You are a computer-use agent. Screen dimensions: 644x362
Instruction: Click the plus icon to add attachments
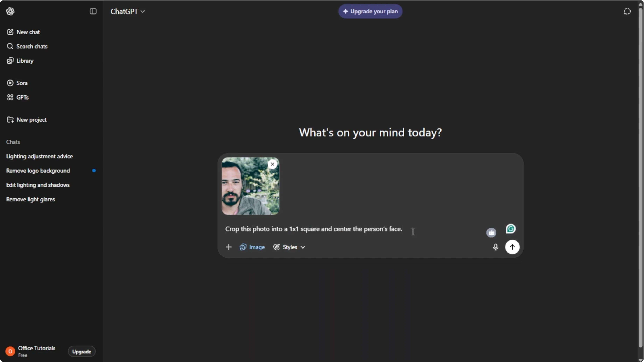(x=229, y=247)
